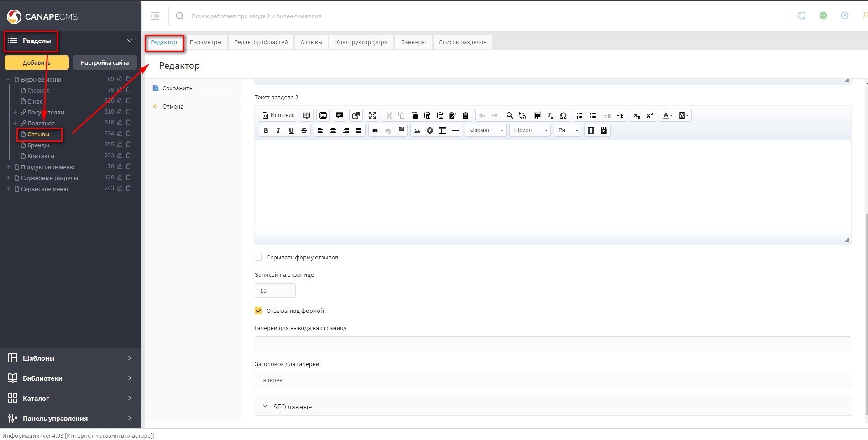This screenshot has width=868, height=440.
Task: Click the italic formatting icon
Action: [278, 130]
